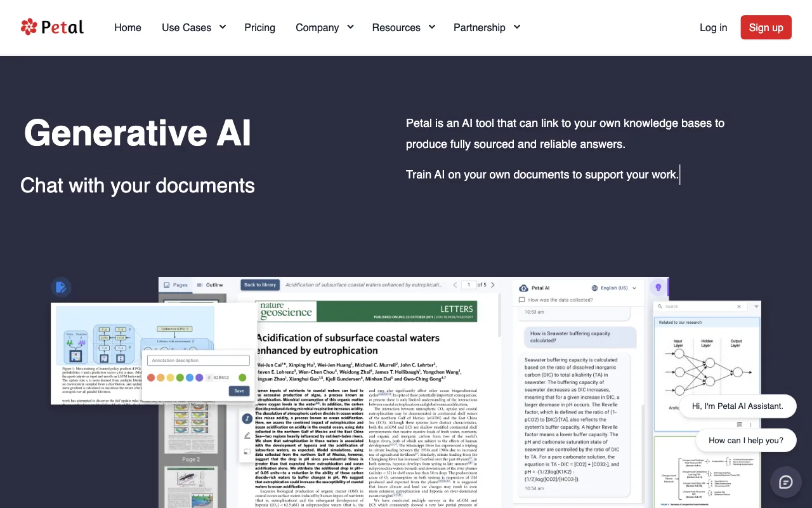Image resolution: width=812 pixels, height=508 pixels.
Task: Click the Pages tab image icon
Action: 167,285
